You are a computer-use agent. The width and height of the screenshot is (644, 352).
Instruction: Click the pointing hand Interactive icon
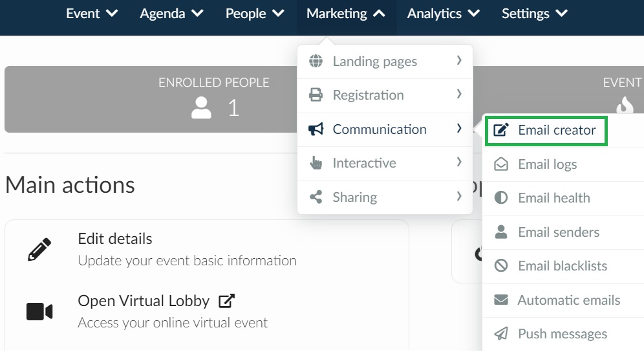(x=316, y=163)
